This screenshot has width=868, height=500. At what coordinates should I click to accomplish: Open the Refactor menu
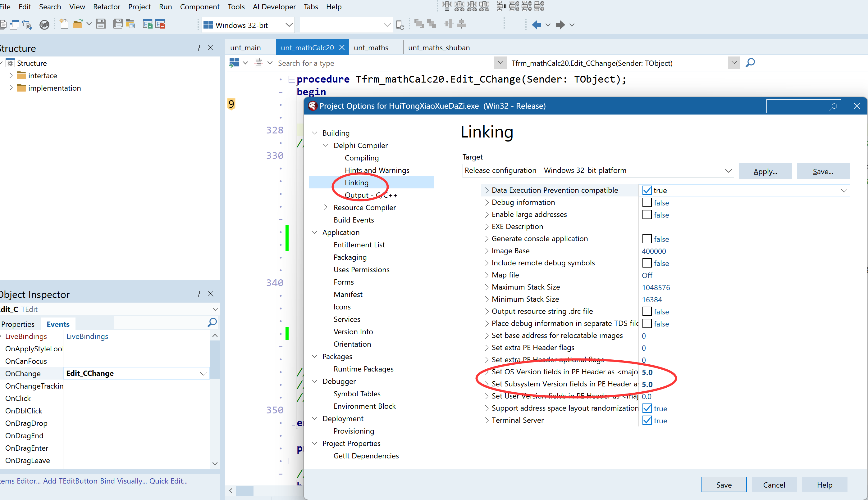(107, 7)
